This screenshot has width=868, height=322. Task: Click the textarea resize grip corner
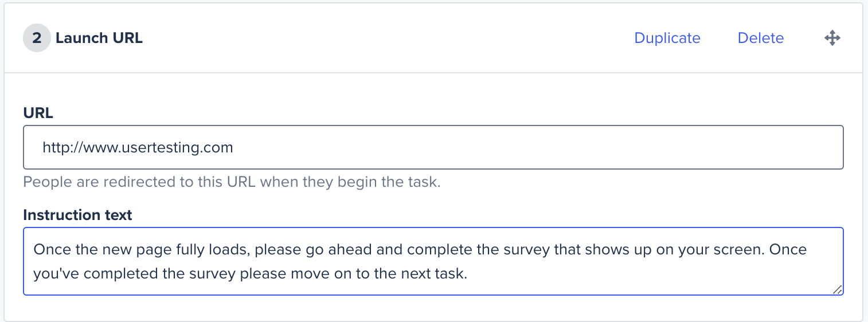(838, 289)
